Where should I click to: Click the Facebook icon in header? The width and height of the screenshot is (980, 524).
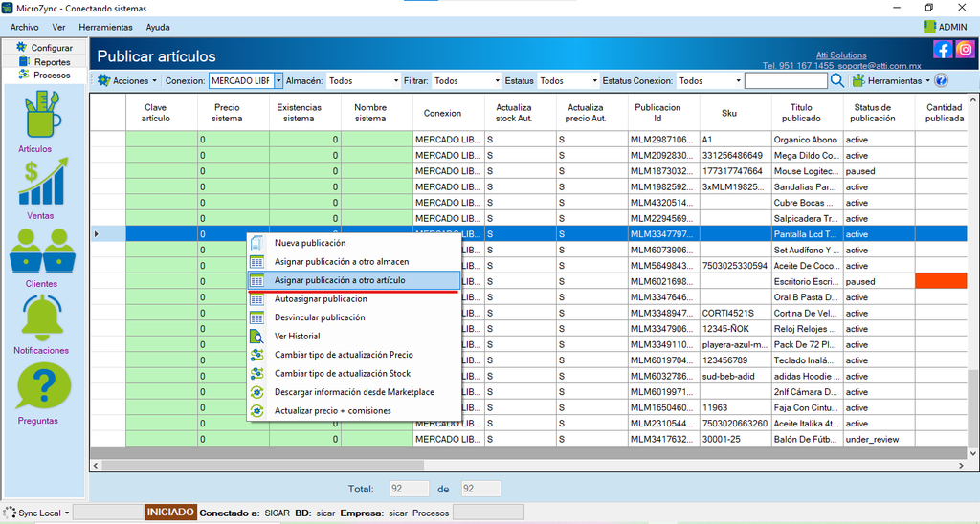click(x=943, y=49)
